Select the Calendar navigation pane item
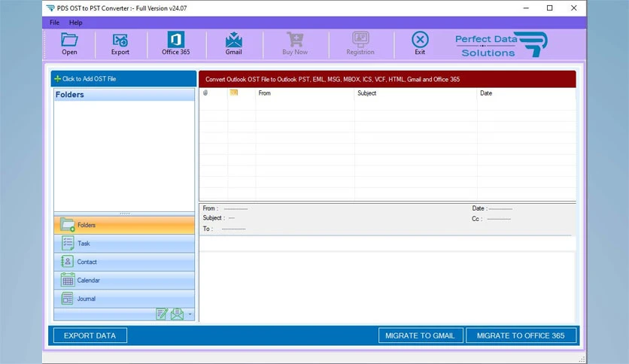 click(x=124, y=281)
